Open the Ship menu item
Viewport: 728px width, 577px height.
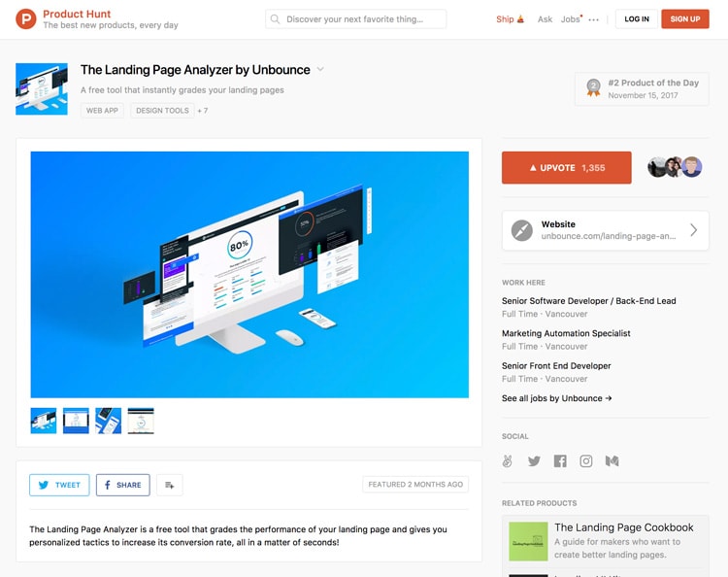pos(510,19)
